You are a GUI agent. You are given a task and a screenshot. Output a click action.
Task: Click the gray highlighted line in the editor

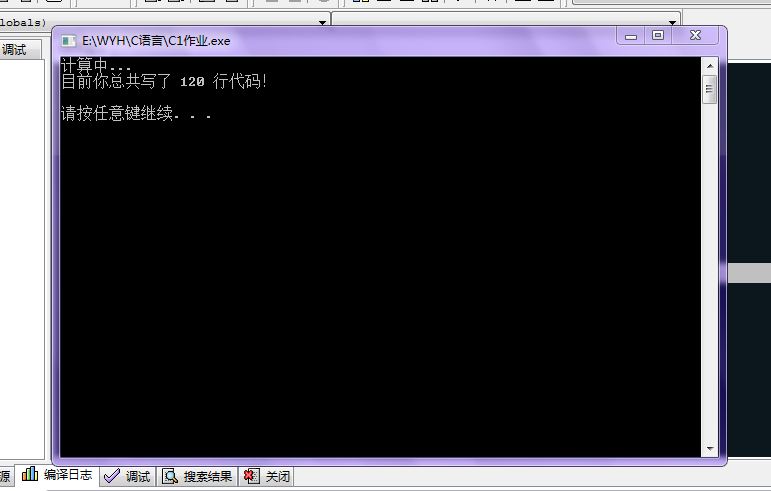[x=749, y=273]
